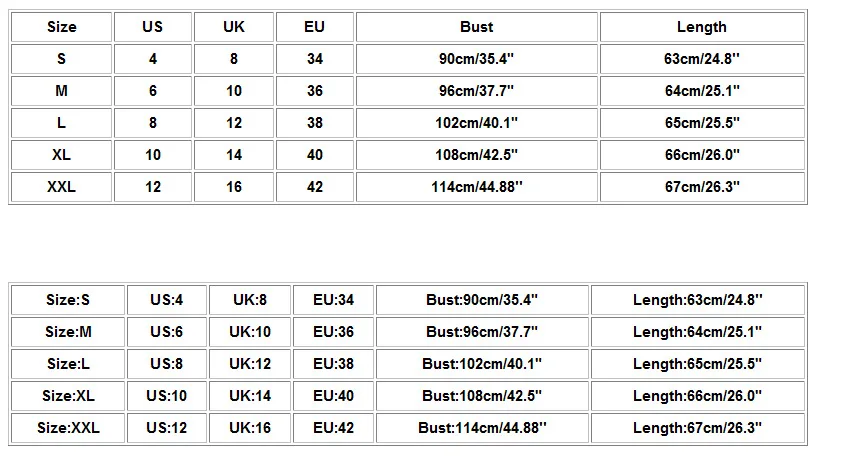Select the US:12 cell
This screenshot has height=456, width=841.
[x=166, y=428]
